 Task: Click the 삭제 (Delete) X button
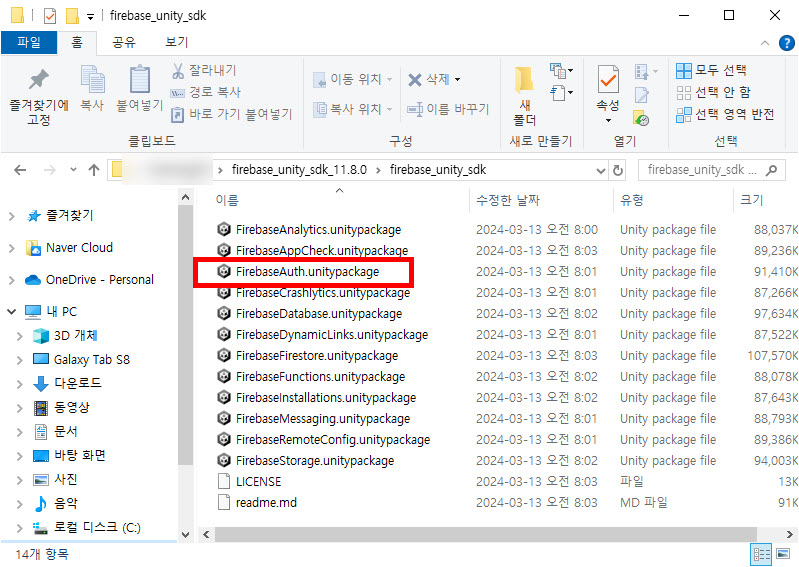coord(434,79)
